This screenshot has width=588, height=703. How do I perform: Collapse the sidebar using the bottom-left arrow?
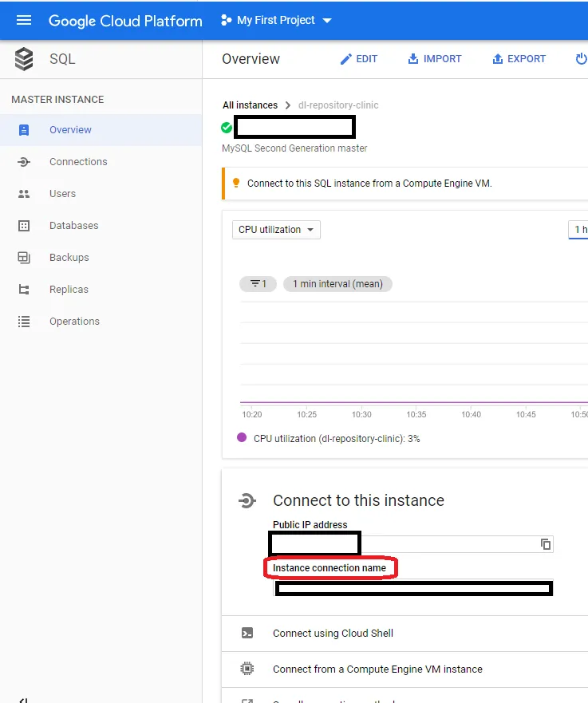24,701
